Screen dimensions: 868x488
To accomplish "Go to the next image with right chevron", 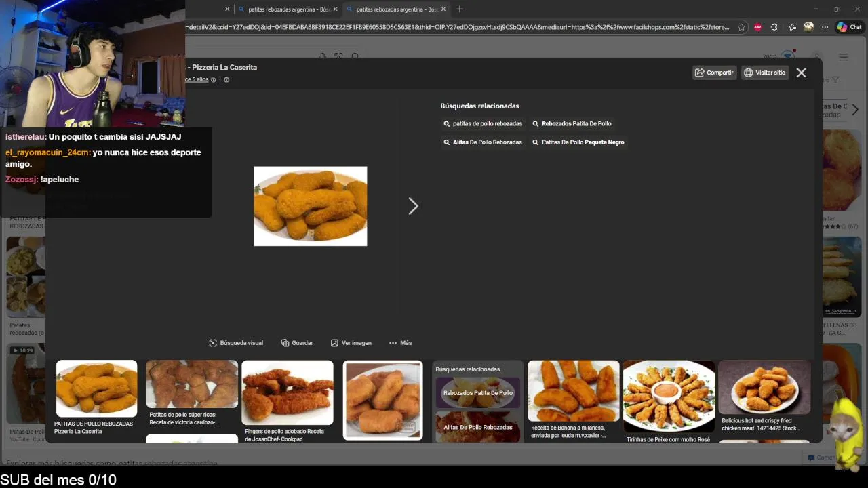I will 413,206.
